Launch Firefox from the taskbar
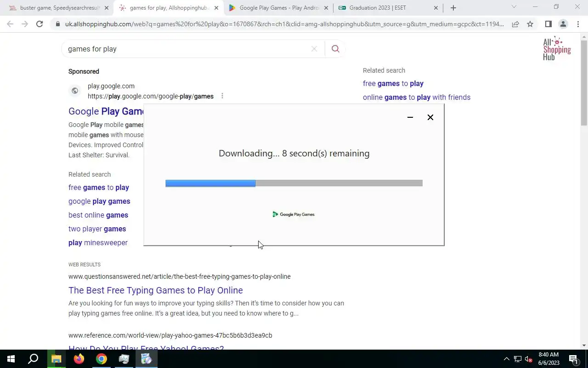 coord(79,359)
